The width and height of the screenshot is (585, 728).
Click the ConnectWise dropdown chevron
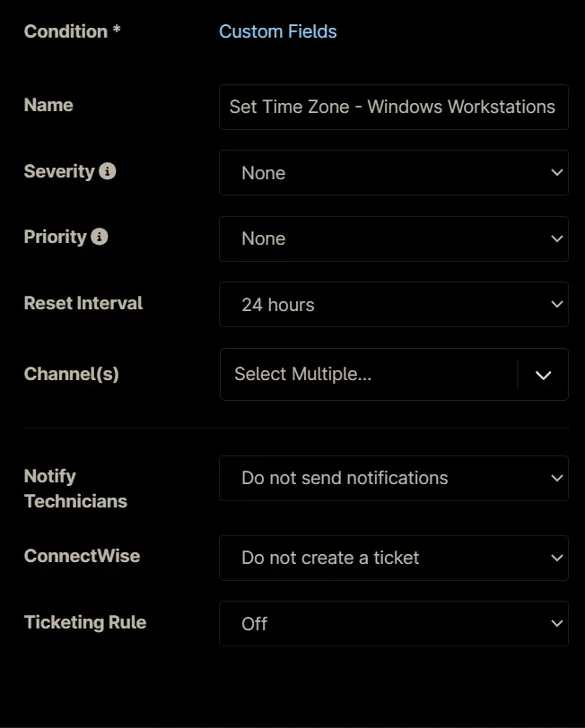(x=556, y=558)
